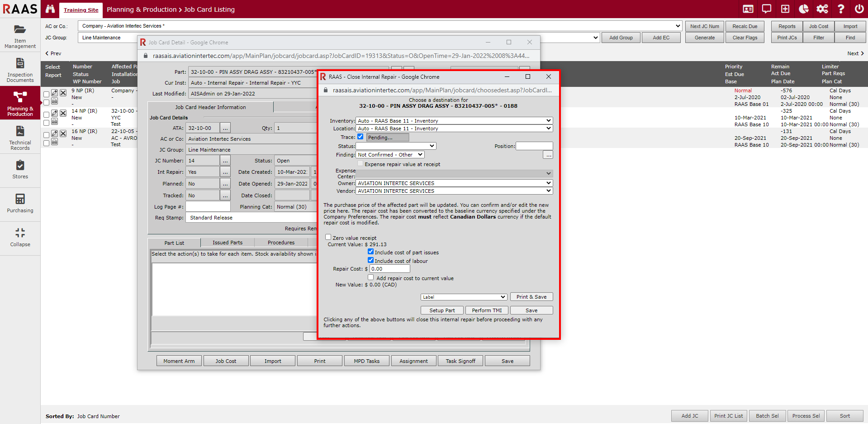Viewport: 868px width, 424px height.
Task: Click the Setup Part button
Action: (x=442, y=310)
